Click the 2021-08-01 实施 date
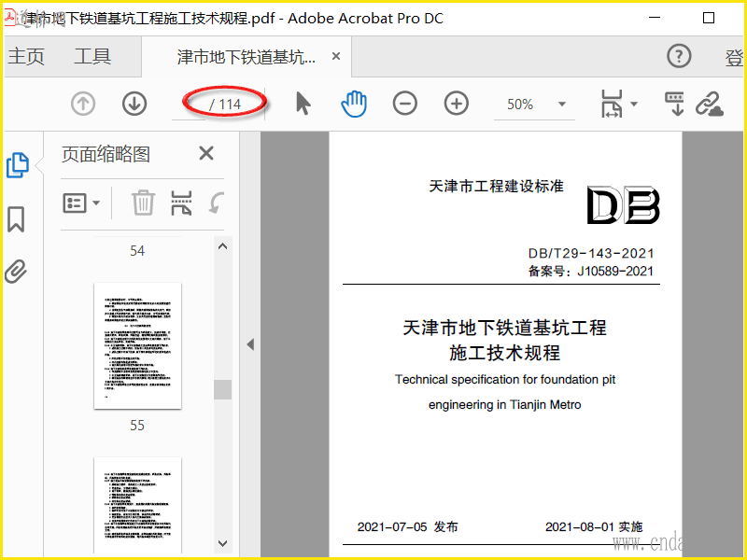 (x=594, y=526)
